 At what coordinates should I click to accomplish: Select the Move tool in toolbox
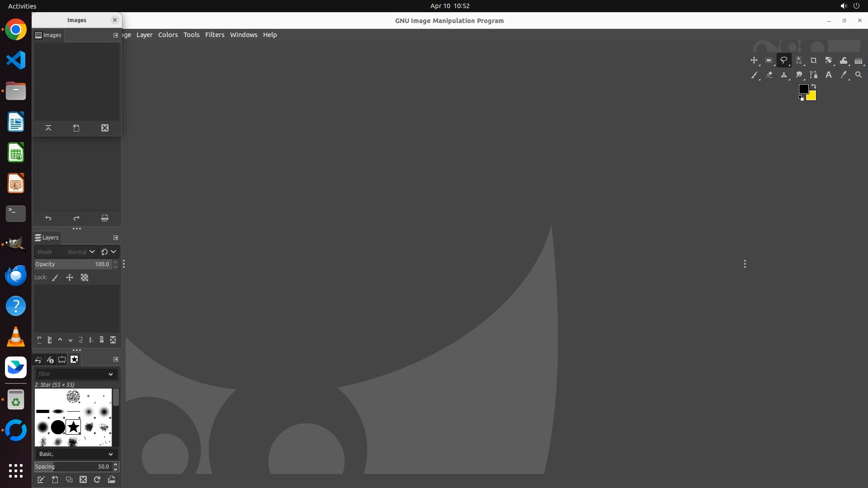pyautogui.click(x=754, y=61)
